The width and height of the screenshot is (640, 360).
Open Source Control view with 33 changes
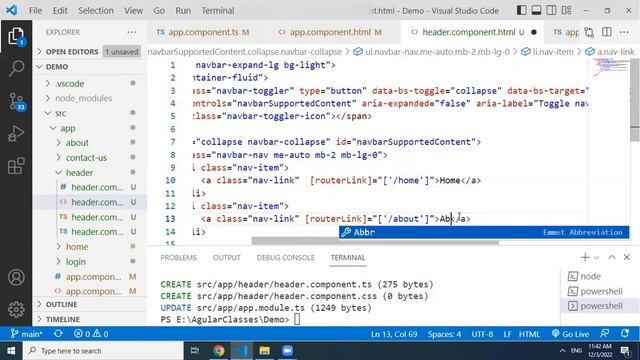click(x=16, y=101)
